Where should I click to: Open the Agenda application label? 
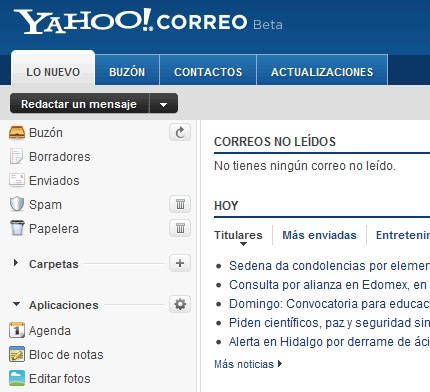pyautogui.click(x=50, y=331)
